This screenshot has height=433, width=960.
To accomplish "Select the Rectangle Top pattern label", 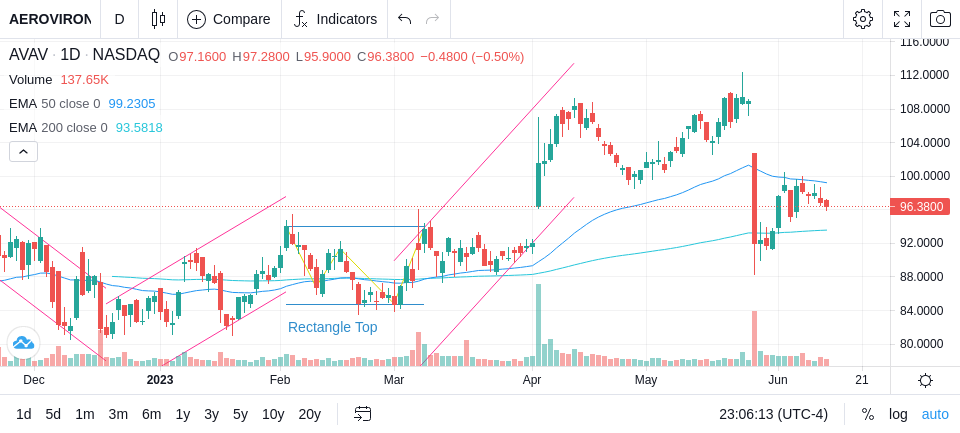I will tap(332, 328).
